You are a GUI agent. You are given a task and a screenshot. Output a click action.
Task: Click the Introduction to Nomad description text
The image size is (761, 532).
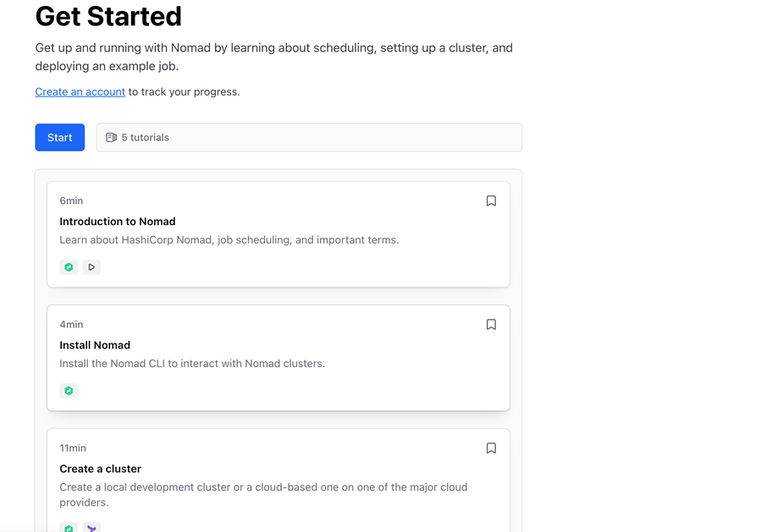pyautogui.click(x=229, y=240)
